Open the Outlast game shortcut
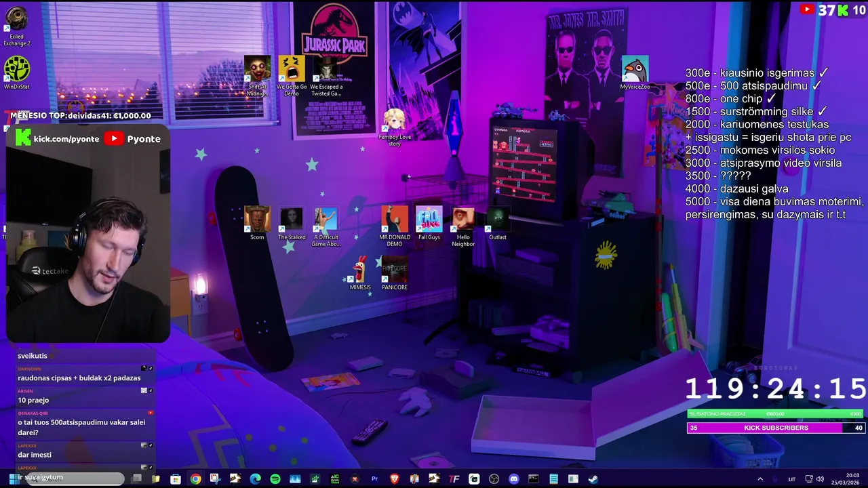The image size is (868, 488). (498, 223)
